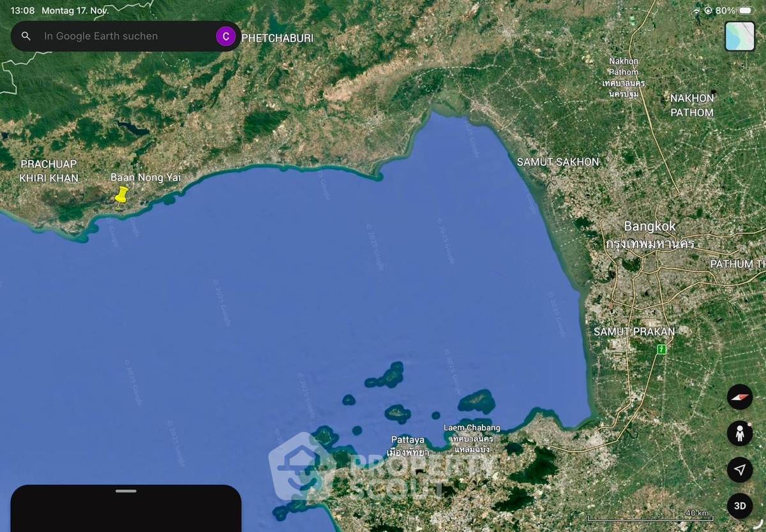Activate the Street View pegman icon
Screen dimensions: 766x532
[739, 434]
